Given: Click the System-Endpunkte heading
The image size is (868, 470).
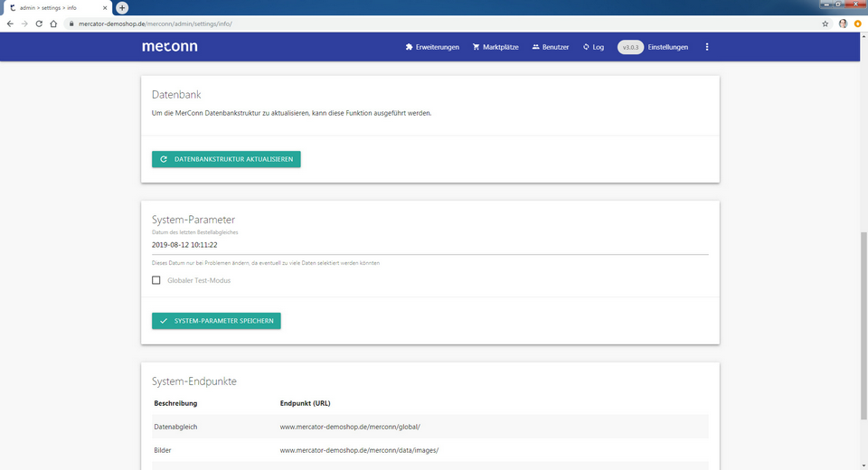Looking at the screenshot, I should click(x=194, y=381).
